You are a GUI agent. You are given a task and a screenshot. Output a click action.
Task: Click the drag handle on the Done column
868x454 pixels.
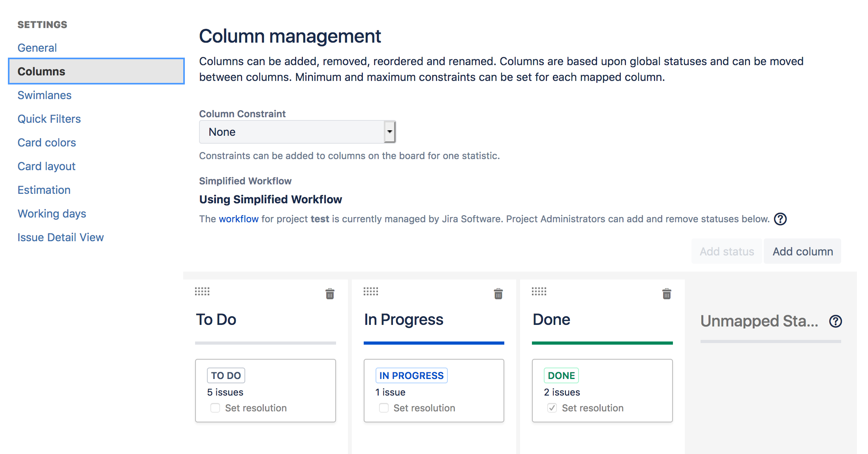[x=539, y=291]
